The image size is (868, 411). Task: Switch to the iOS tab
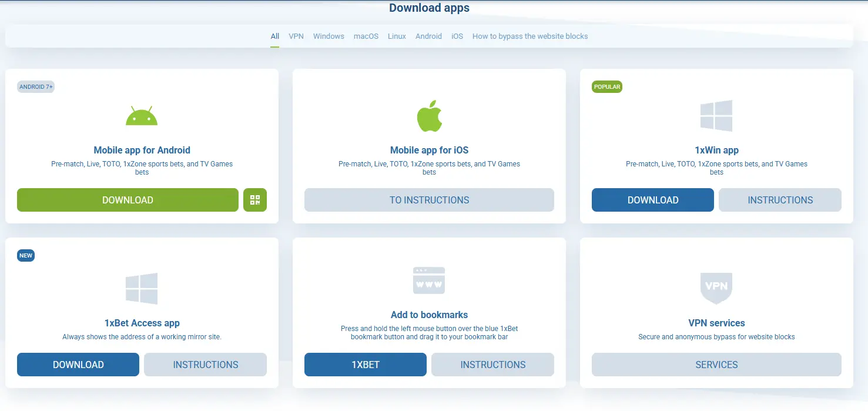[x=457, y=36]
